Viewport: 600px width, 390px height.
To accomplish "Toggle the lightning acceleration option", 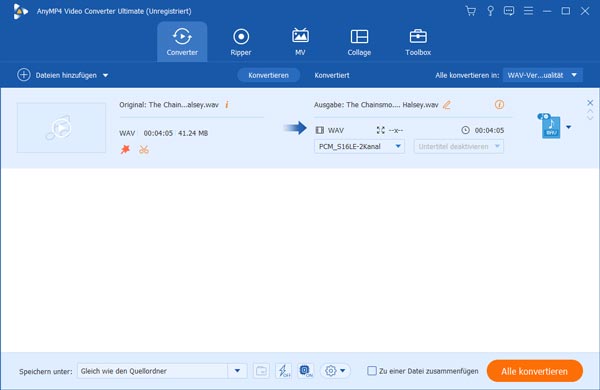I will [284, 370].
